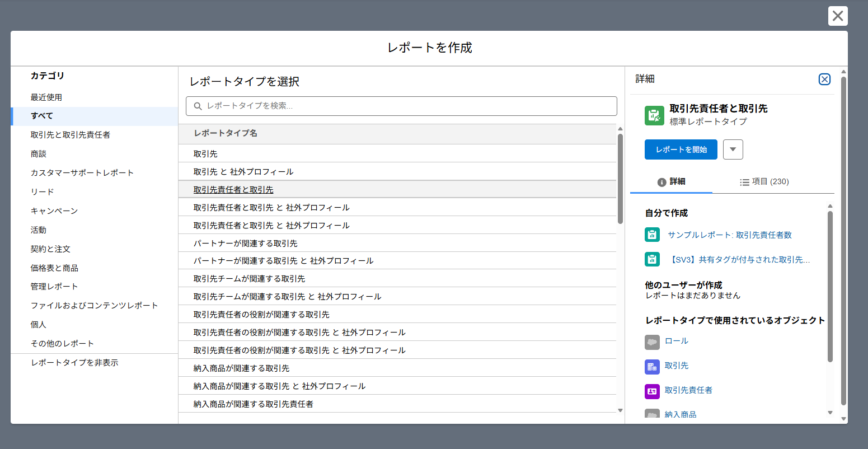The width and height of the screenshot is (868, 449).
Task: Open the サンプルレポート: 取引先責任者数 link
Action: [x=730, y=235]
